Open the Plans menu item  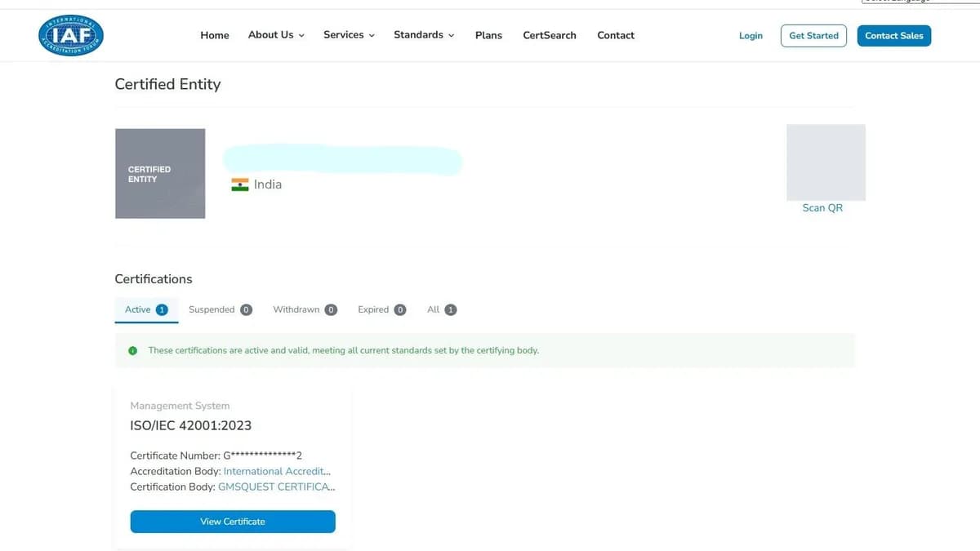488,35
